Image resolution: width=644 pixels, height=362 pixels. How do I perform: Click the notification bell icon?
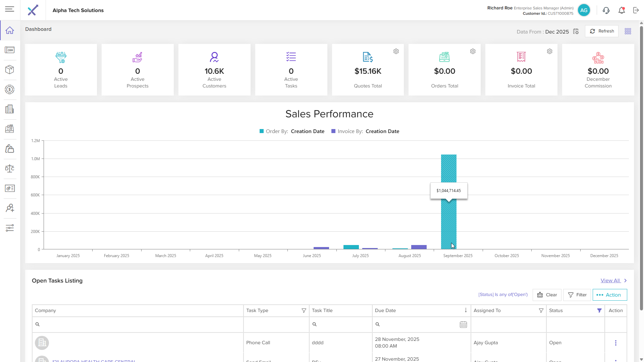[622, 10]
